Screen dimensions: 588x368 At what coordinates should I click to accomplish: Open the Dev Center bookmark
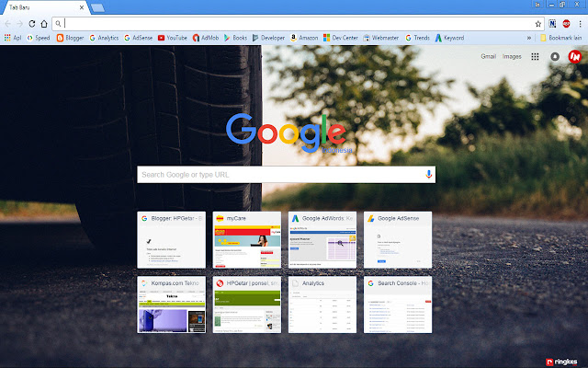(x=341, y=38)
